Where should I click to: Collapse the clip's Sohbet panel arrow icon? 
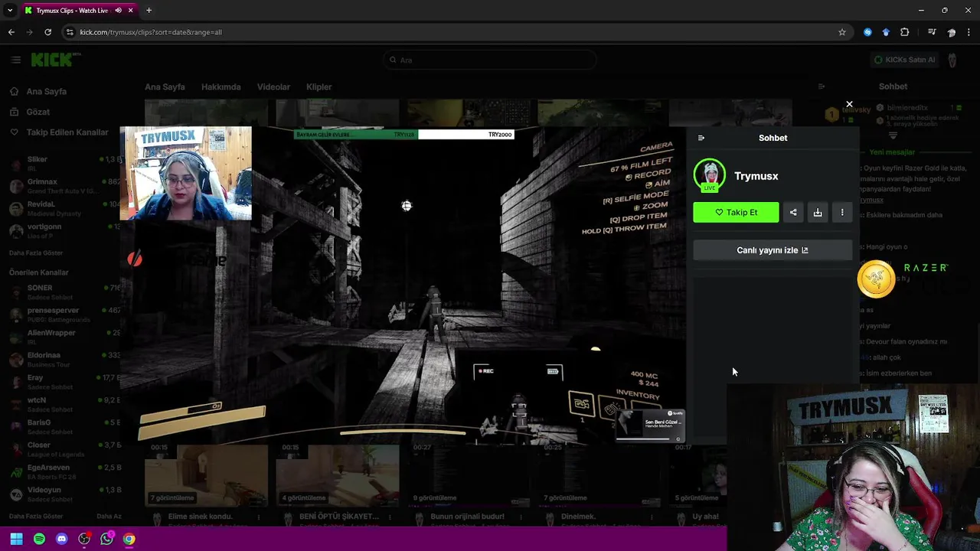pyautogui.click(x=701, y=138)
